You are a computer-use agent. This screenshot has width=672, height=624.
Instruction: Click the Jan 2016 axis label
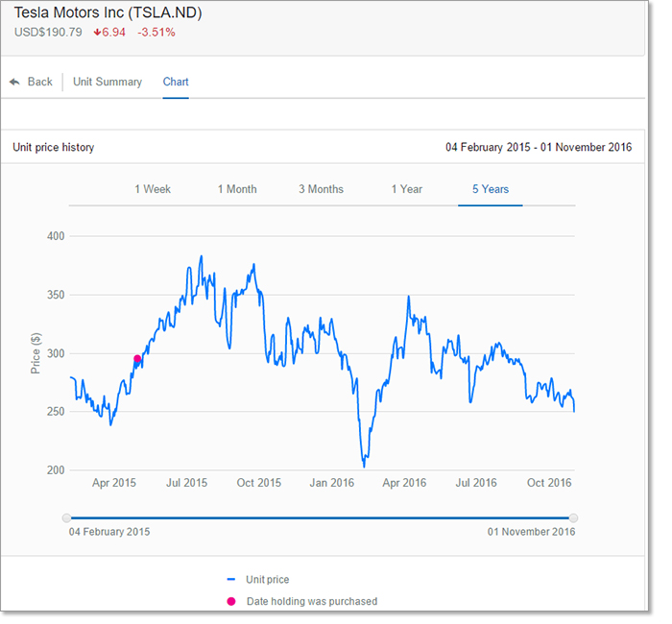332,483
